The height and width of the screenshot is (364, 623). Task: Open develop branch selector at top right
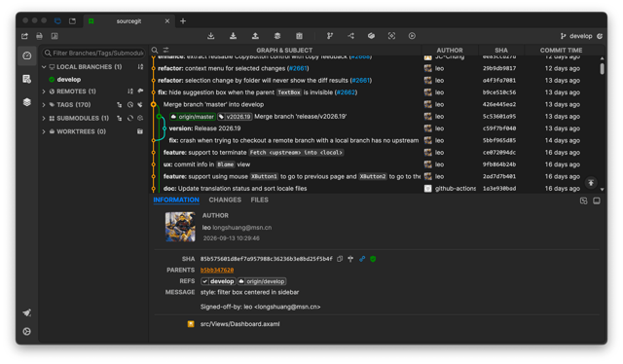click(576, 36)
